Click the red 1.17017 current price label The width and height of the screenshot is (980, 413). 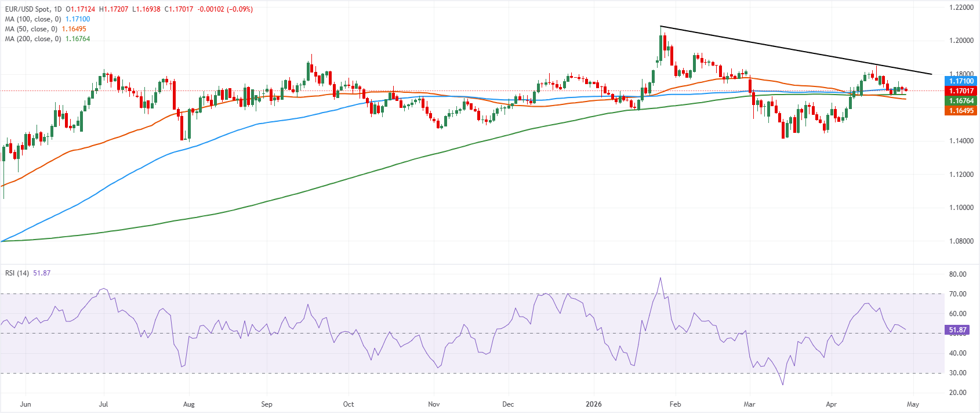(x=961, y=91)
